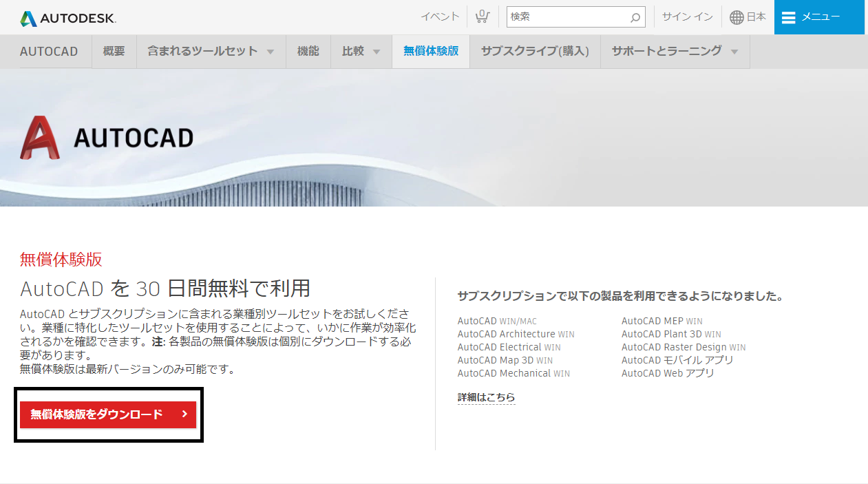
Task: Click AutoCAD Map 3D WIN entry
Action: point(505,360)
